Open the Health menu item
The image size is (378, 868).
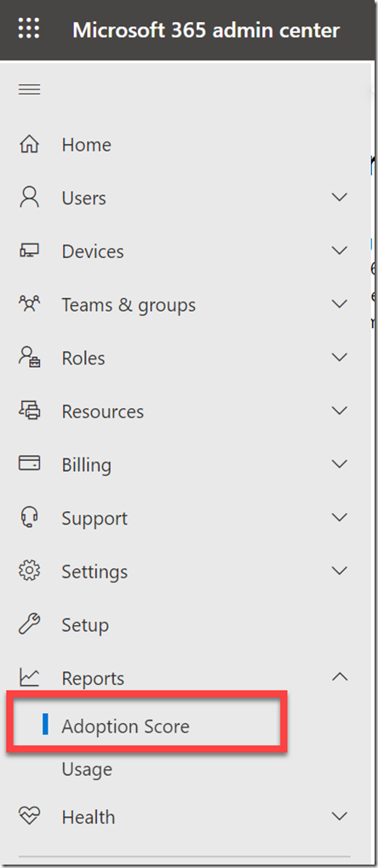[x=89, y=817]
